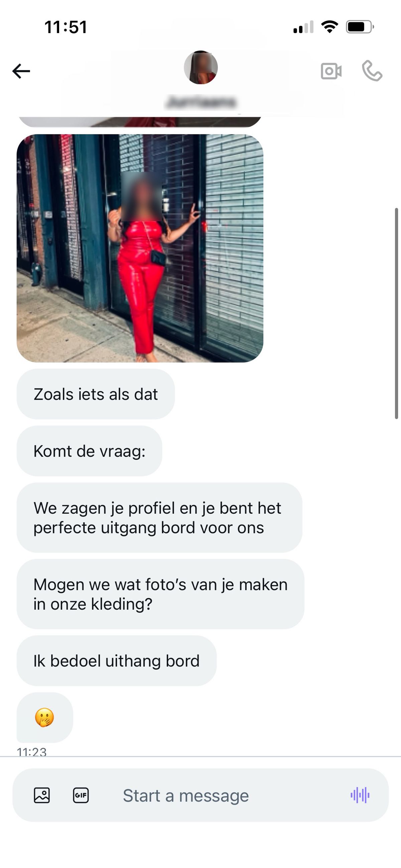Open the partially visible photo above
Viewport: 401px width, 868px height.
[x=140, y=122]
